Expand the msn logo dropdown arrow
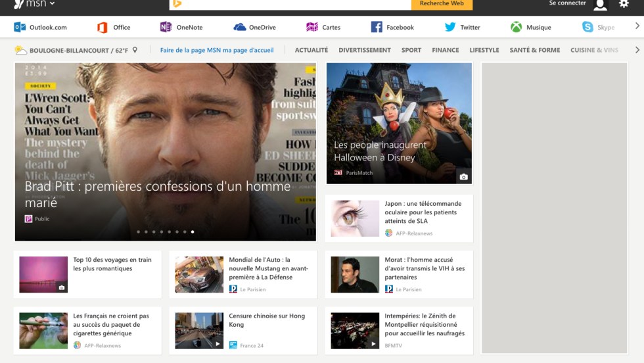644x363 pixels. coord(52,4)
